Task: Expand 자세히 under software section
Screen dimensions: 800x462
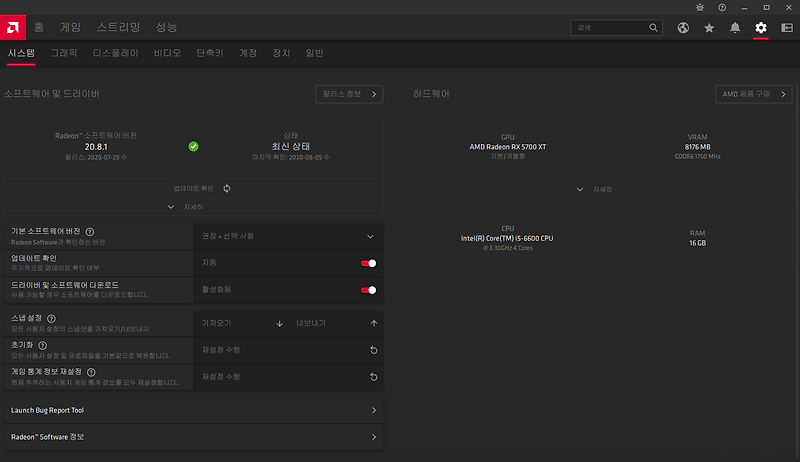Action: (186, 207)
